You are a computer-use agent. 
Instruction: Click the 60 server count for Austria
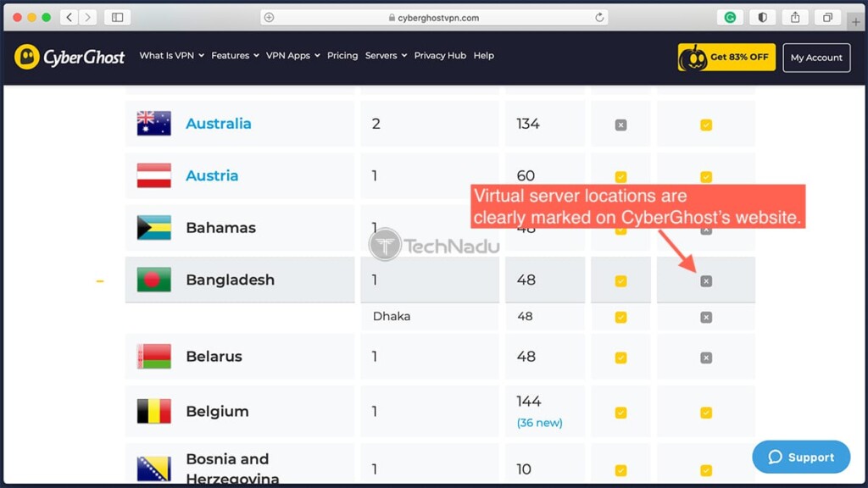[526, 175]
